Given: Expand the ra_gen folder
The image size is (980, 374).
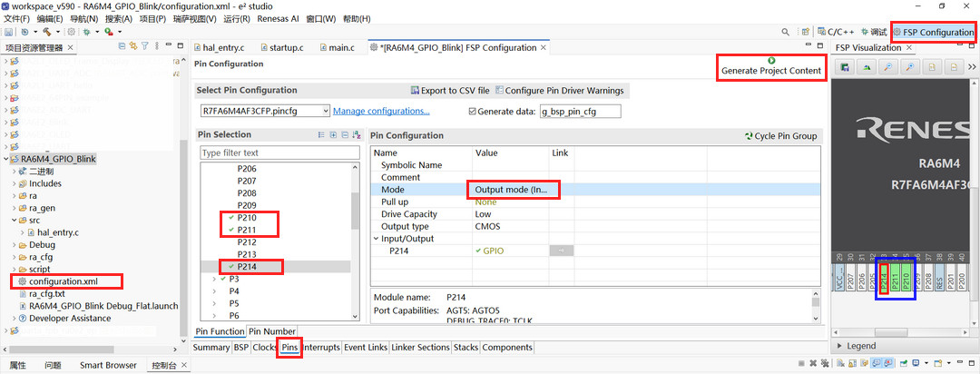Looking at the screenshot, I should (x=14, y=208).
